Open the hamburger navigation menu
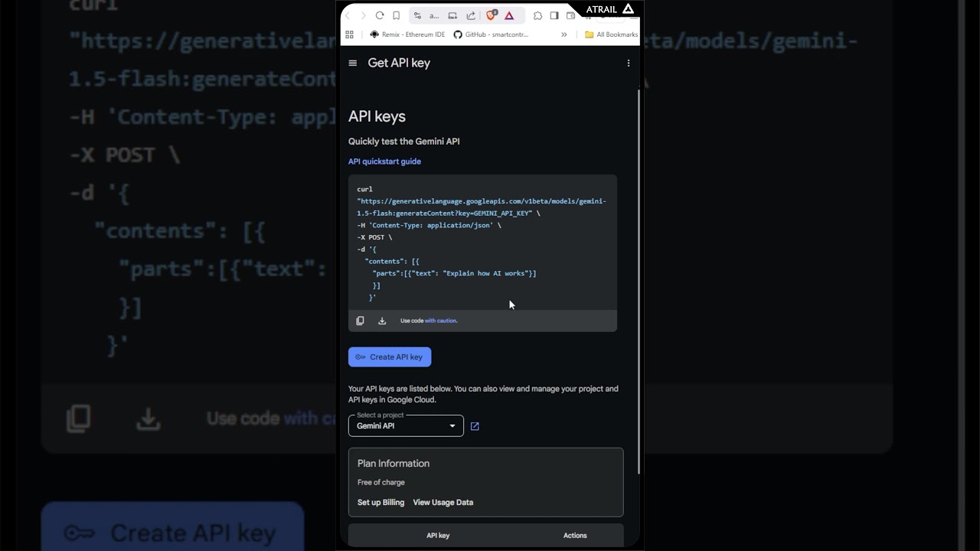980x551 pixels. [x=353, y=63]
